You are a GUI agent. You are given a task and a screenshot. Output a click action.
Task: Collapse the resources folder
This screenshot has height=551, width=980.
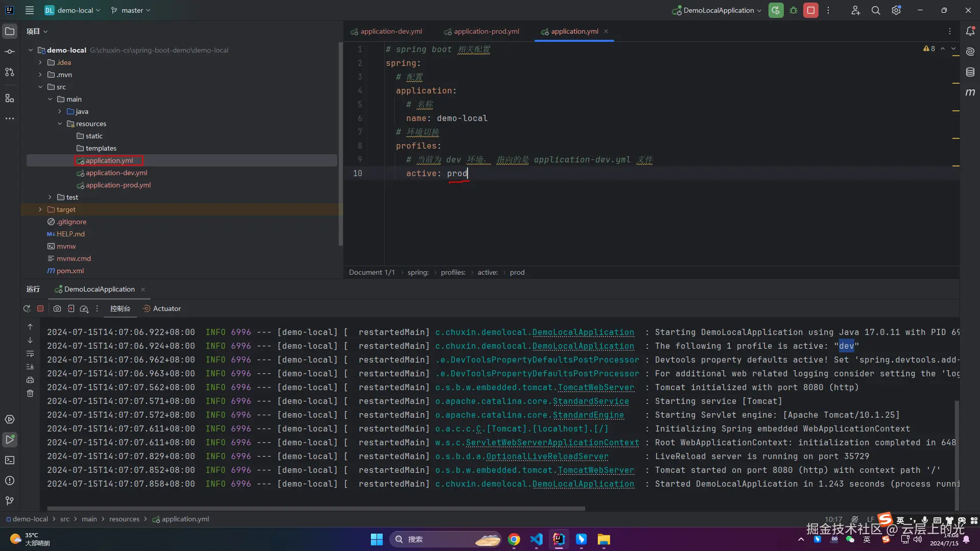point(60,124)
